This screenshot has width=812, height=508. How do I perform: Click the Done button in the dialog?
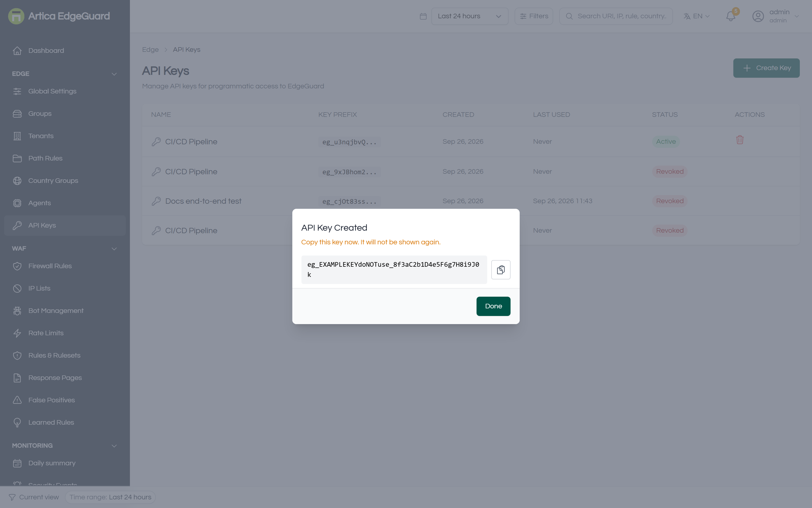[x=493, y=306]
